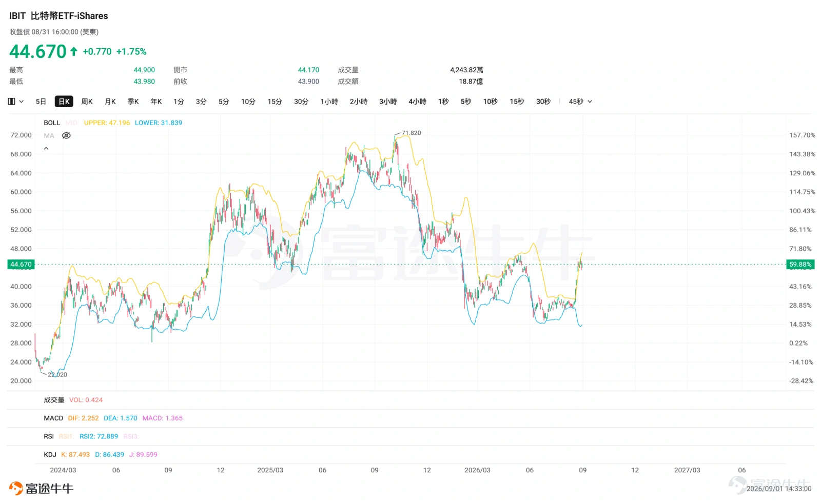Toggle the hidden RSI3 line
This screenshot has width=821, height=504.
tap(131, 436)
